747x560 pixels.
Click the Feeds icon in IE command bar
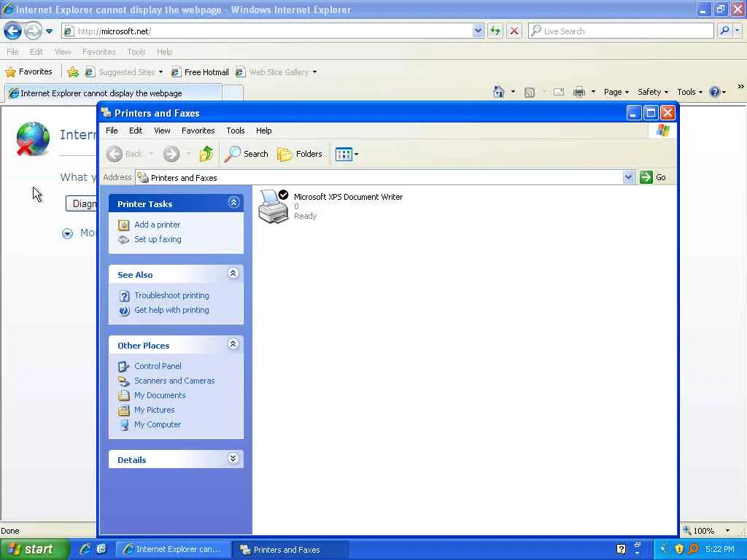[x=530, y=92]
